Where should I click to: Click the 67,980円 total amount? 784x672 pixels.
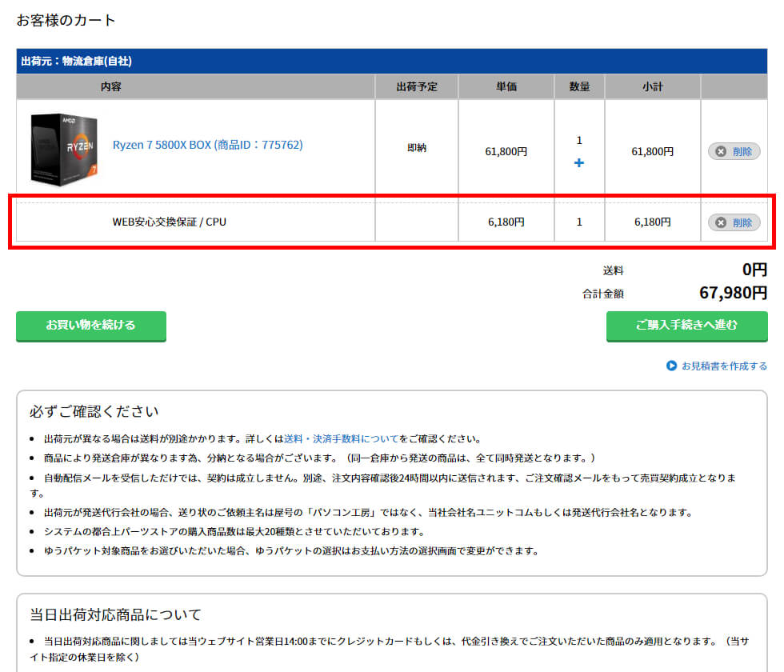coord(733,293)
